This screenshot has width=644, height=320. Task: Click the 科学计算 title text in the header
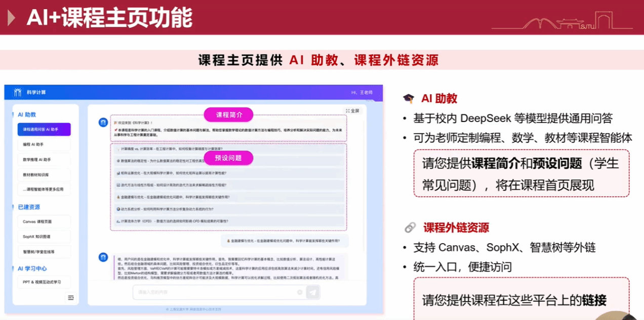(x=36, y=92)
